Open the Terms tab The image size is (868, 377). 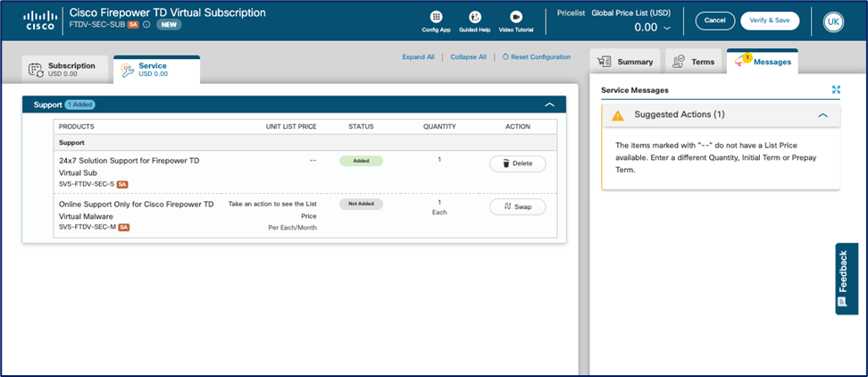point(694,62)
